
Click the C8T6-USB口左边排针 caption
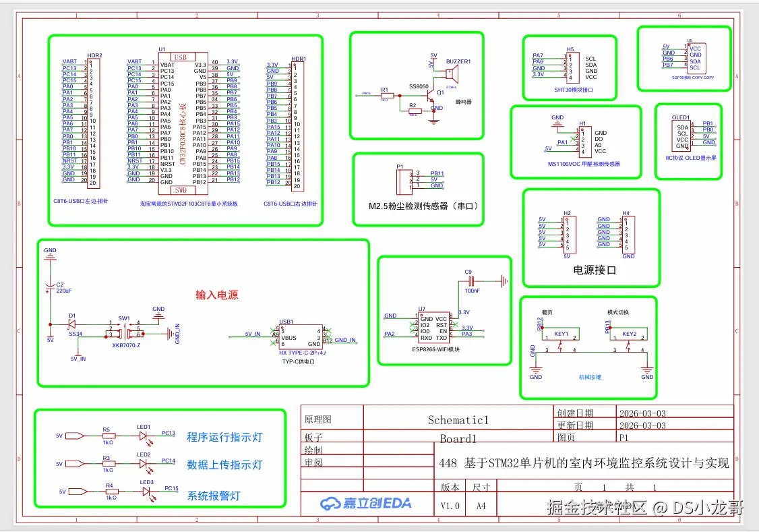point(81,201)
